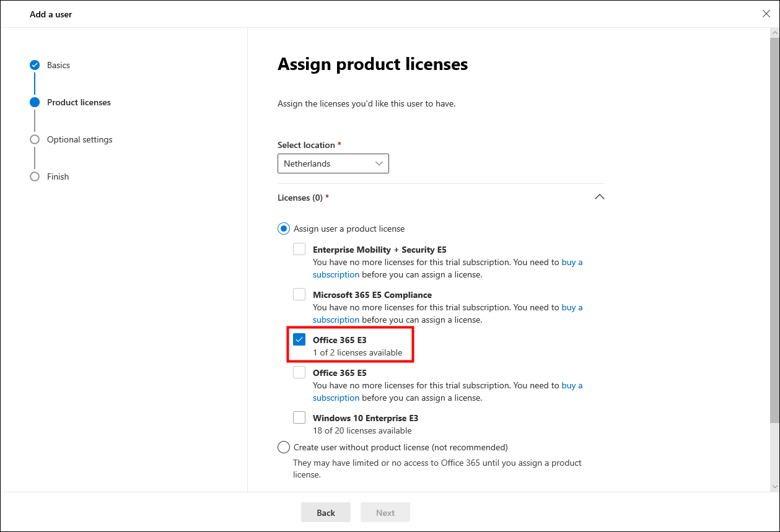780x532 pixels.
Task: Click the Basics completed step checkmark icon
Action: [35, 65]
